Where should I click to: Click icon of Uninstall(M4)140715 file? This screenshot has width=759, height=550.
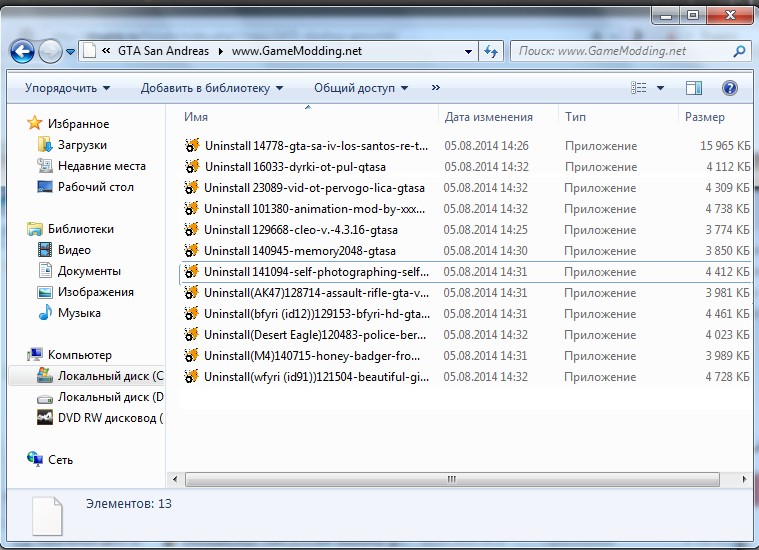coord(192,355)
